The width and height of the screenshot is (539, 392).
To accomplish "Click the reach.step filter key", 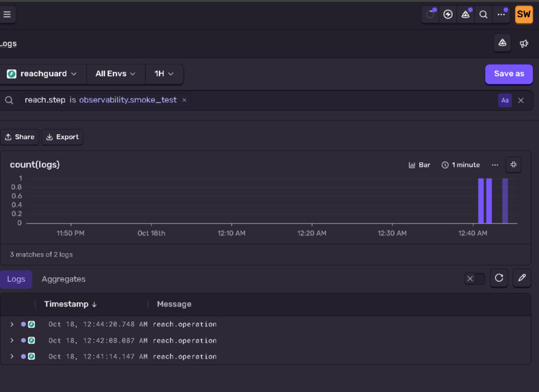I will (45, 100).
